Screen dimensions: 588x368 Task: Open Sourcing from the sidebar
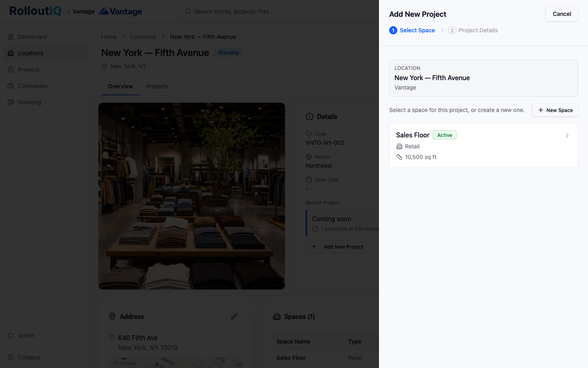[45, 102]
